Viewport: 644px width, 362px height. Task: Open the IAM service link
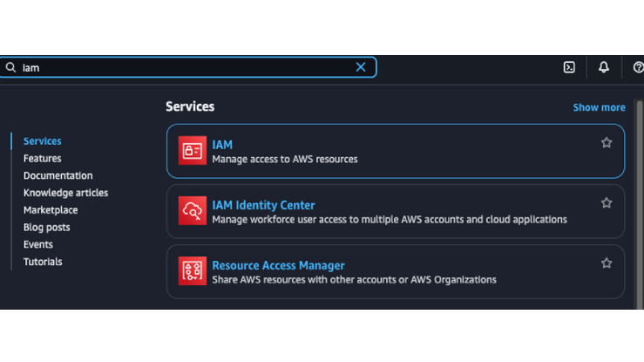(x=222, y=145)
